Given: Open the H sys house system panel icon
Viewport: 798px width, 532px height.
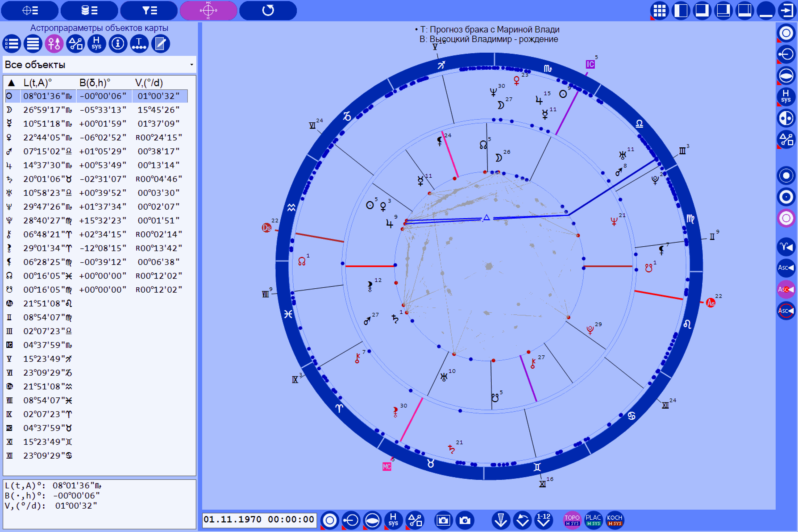Looking at the screenshot, I should (x=96, y=43).
